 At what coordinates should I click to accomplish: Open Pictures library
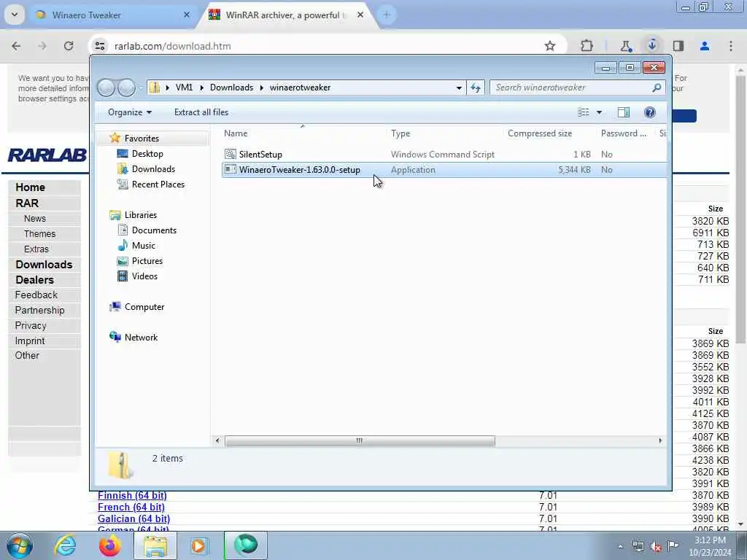tap(147, 260)
